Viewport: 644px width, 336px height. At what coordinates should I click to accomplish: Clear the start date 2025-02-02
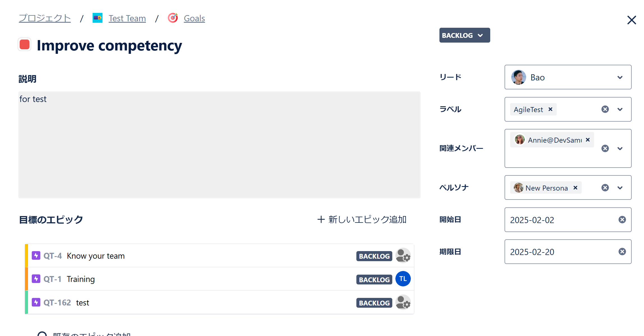[622, 220]
